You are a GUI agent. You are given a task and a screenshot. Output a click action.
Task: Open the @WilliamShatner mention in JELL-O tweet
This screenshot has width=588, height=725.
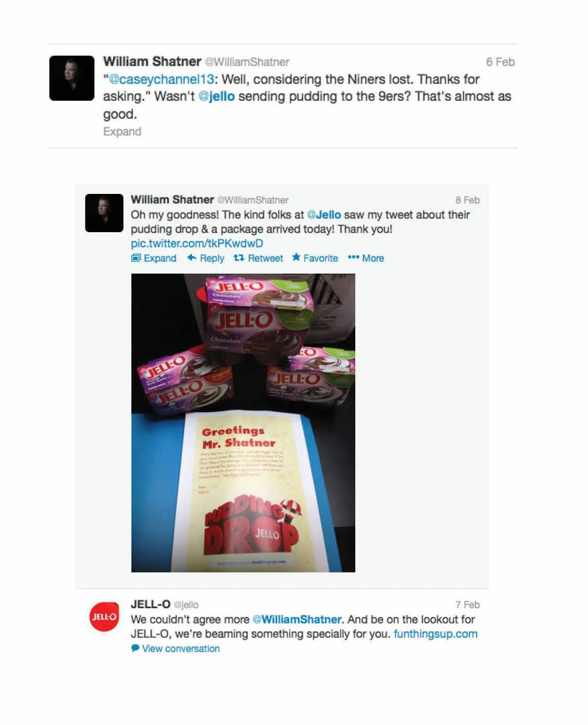pos(297,619)
